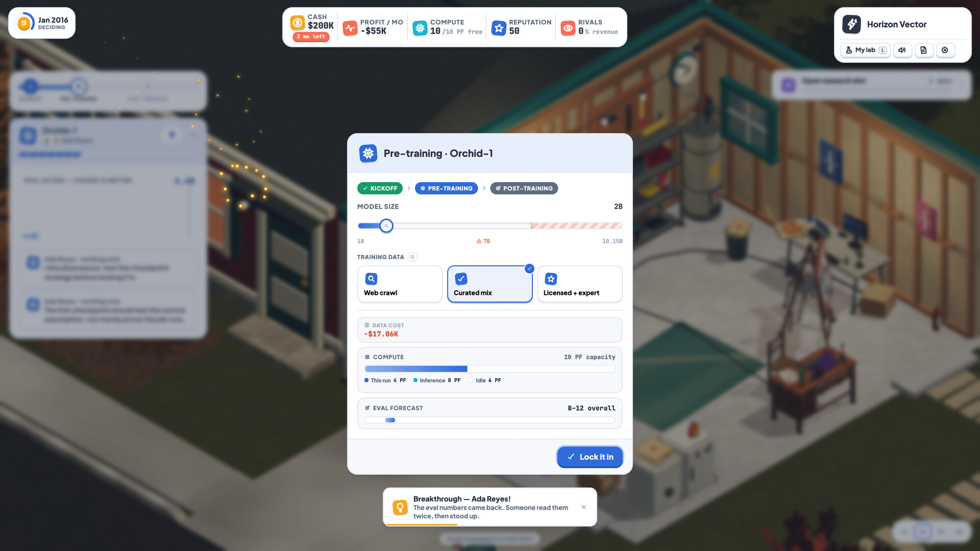Click the rivals eye icon

568,28
